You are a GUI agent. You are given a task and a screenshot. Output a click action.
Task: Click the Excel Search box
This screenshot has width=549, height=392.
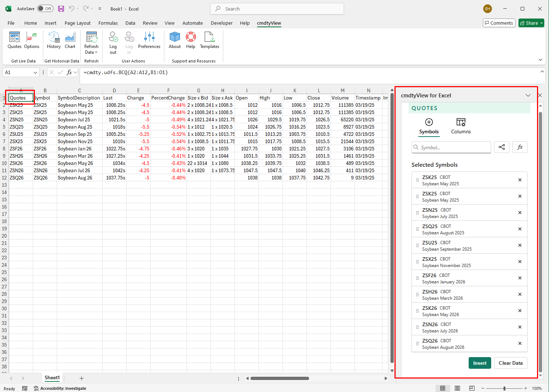[277, 9]
